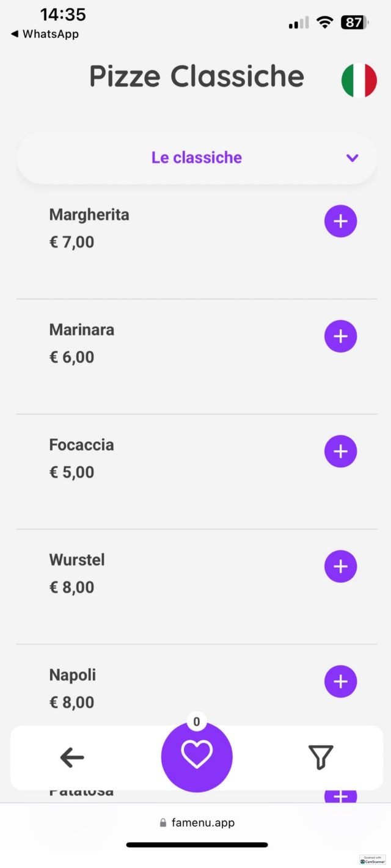Tap the famenu.app address bar
391x868 pixels.
tap(197, 822)
